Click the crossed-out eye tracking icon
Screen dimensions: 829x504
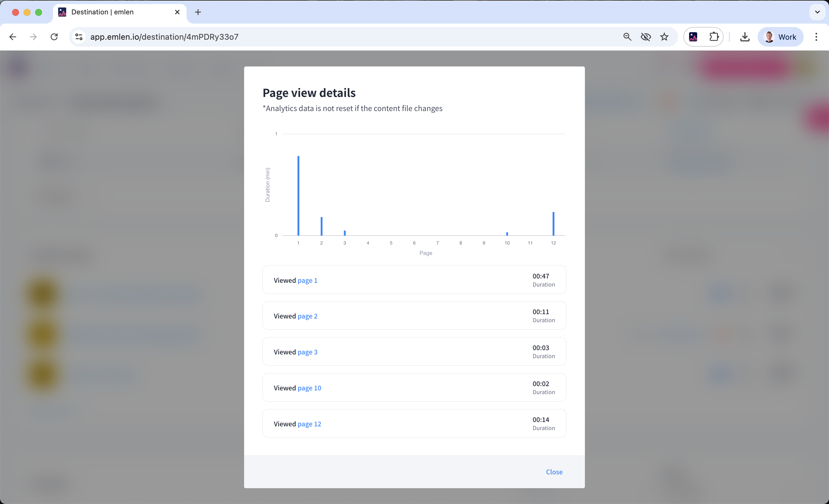click(x=646, y=37)
